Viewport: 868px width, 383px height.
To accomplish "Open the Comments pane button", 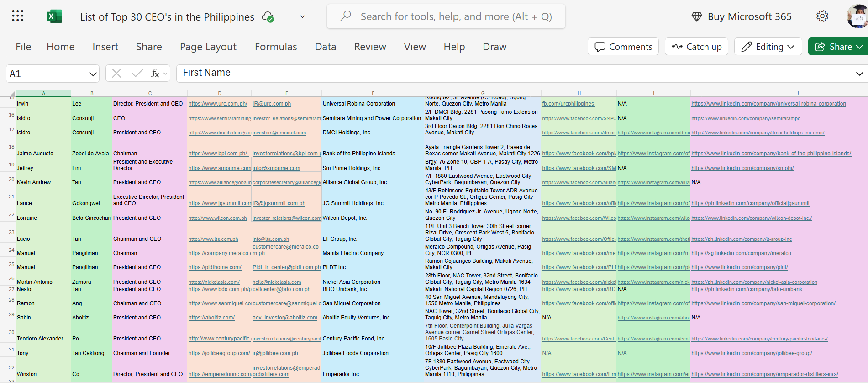I will 623,47.
